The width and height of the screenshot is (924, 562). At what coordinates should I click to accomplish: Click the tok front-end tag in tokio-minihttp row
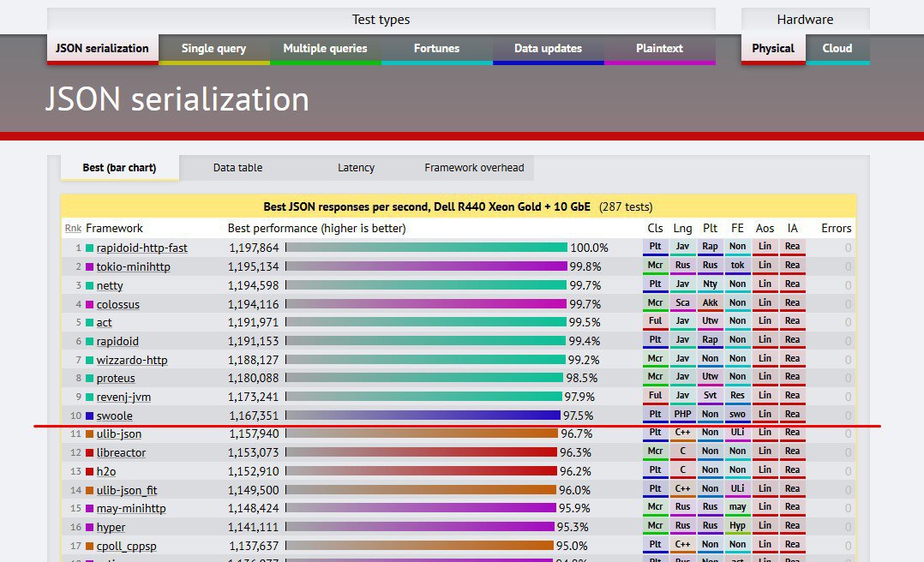737,266
